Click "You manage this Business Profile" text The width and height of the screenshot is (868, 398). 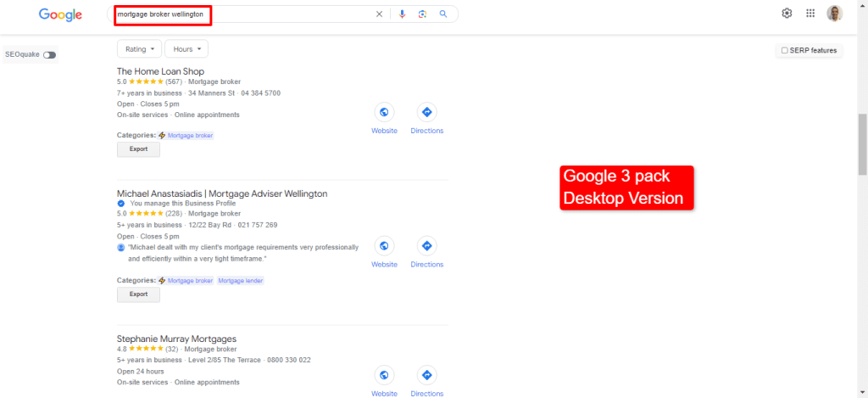pyautogui.click(x=183, y=204)
